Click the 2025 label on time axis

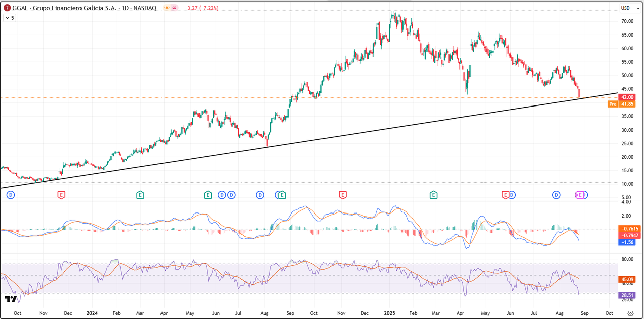[390, 312]
